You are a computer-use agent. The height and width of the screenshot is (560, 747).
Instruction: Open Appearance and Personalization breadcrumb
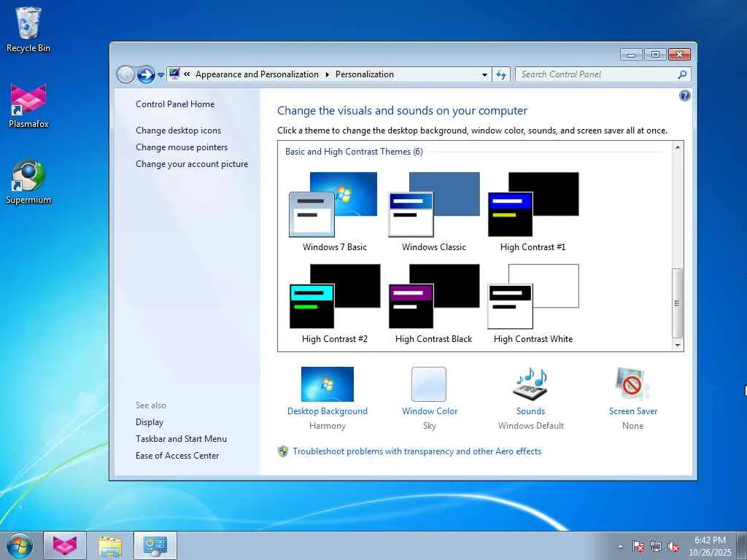tap(257, 74)
